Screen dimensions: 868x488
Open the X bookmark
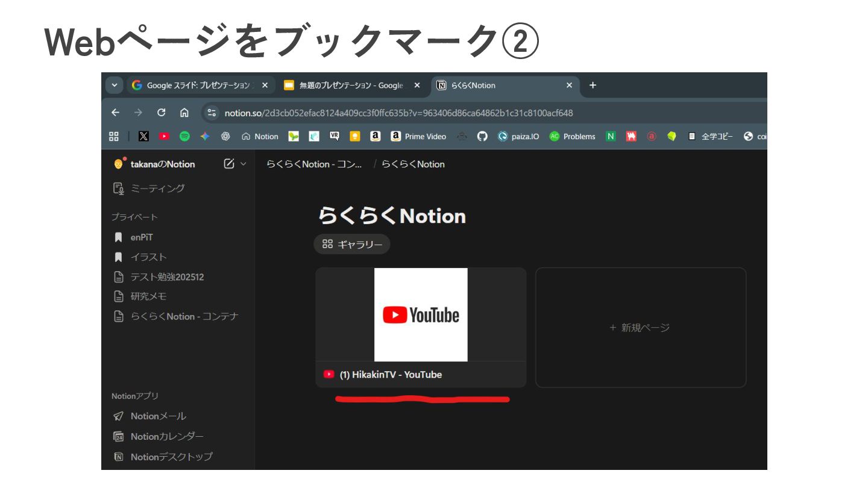coord(143,137)
